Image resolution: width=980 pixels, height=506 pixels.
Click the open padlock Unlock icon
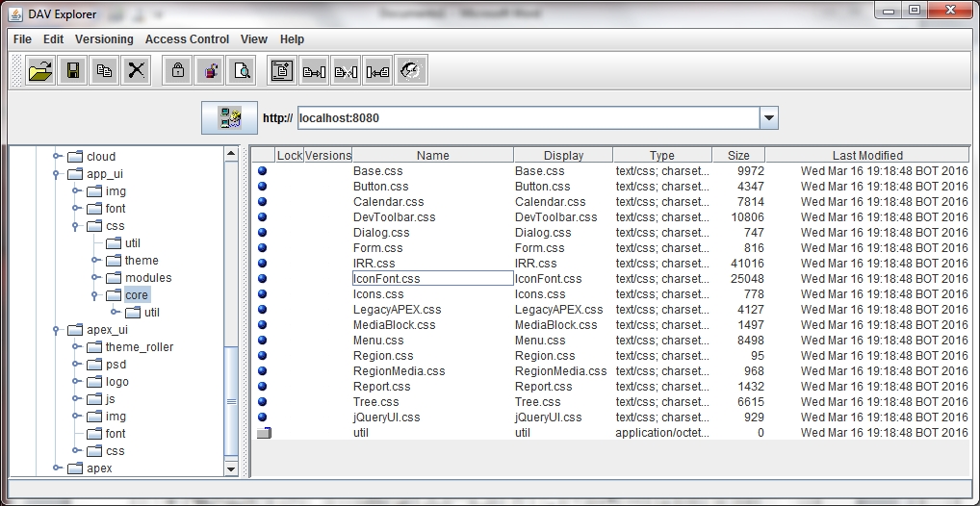point(209,70)
